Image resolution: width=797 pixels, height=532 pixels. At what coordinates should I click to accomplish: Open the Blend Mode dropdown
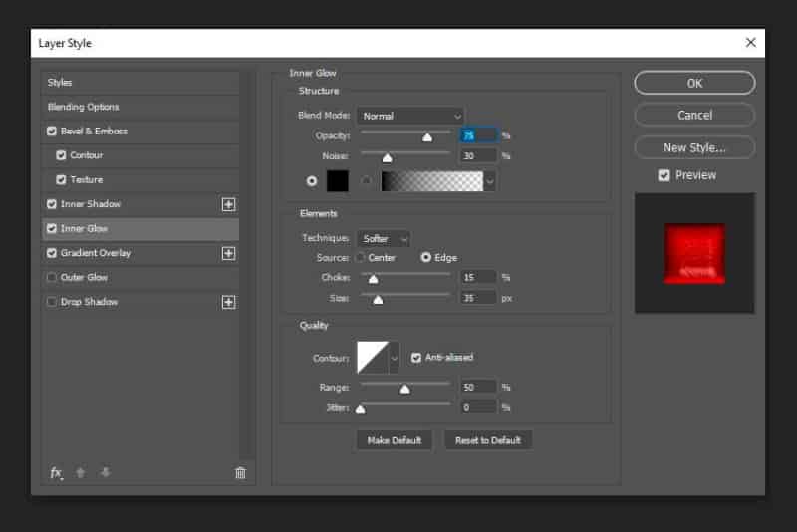click(410, 116)
